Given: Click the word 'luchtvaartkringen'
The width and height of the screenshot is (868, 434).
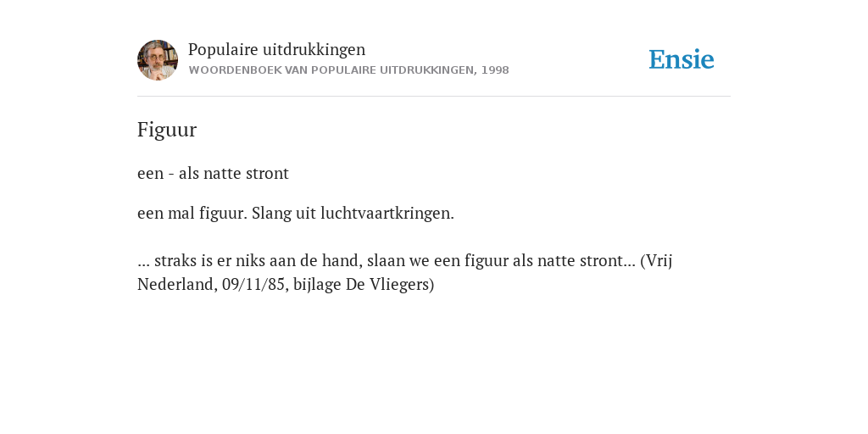Looking at the screenshot, I should (x=387, y=213).
